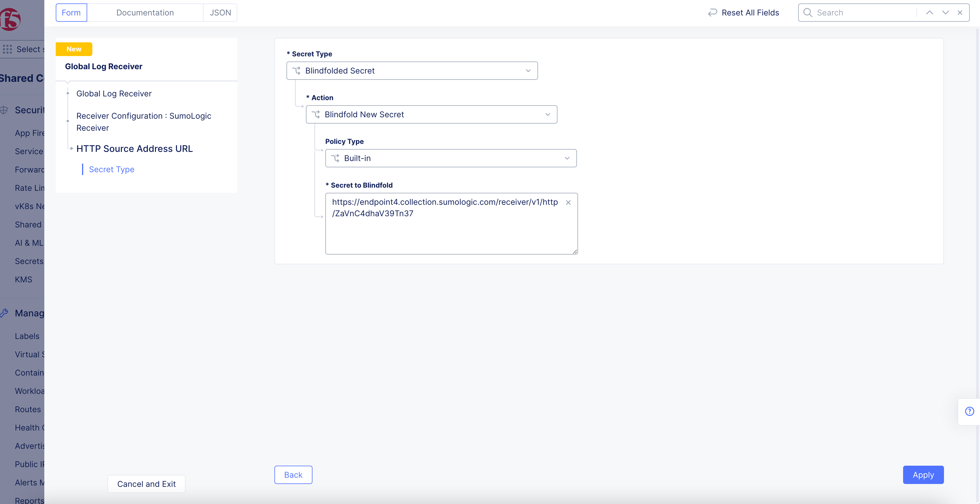Click the Reset All Fields arrow icon
Viewport: 980px width, 504px height.
(x=712, y=13)
